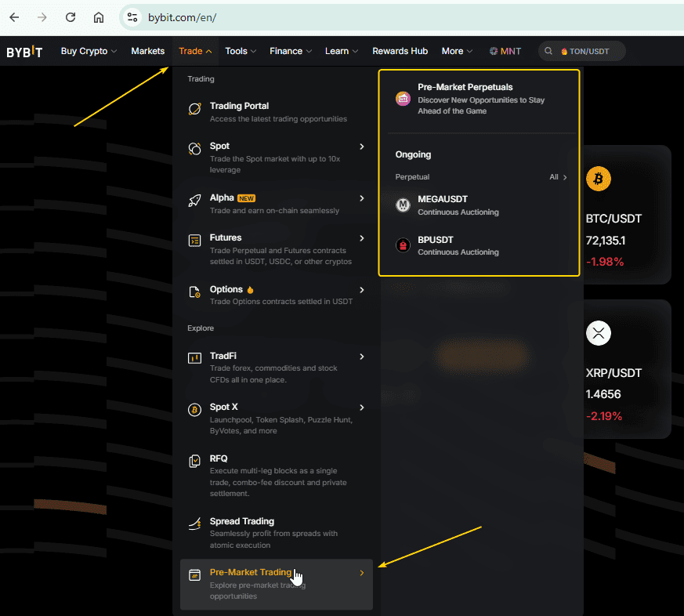Click the search magnifier icon
The width and height of the screenshot is (684, 616).
[x=548, y=51]
